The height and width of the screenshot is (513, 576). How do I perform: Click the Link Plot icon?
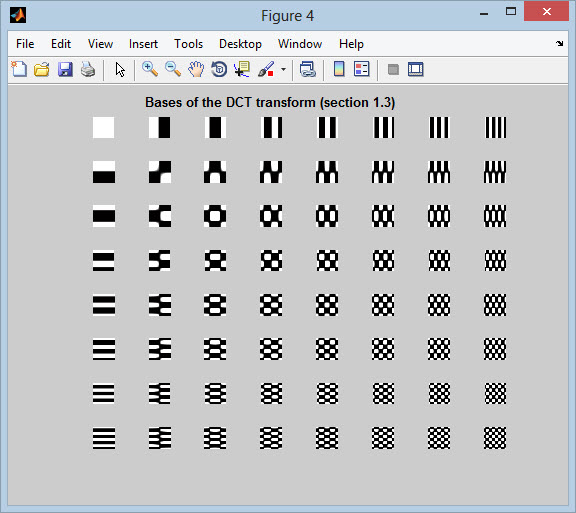point(307,69)
